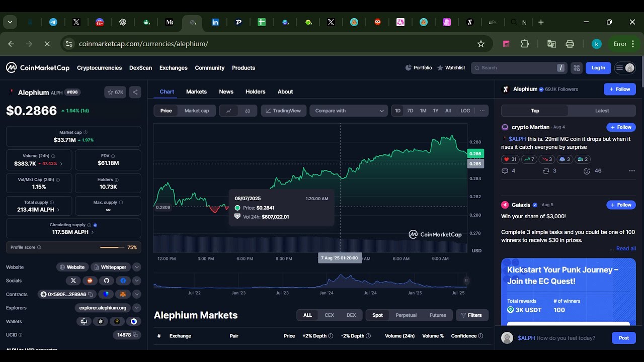
Task: Open Cryptocurrencies in the top navigation
Action: tap(99, 68)
